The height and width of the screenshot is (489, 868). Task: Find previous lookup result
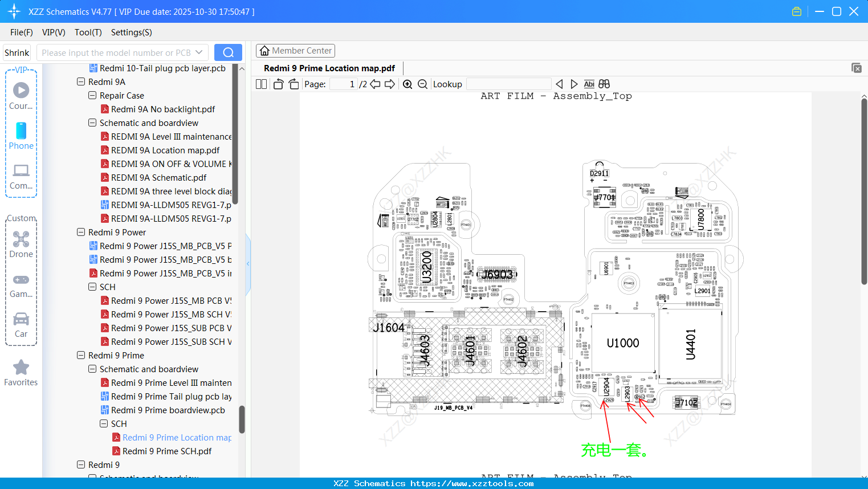[x=559, y=84]
